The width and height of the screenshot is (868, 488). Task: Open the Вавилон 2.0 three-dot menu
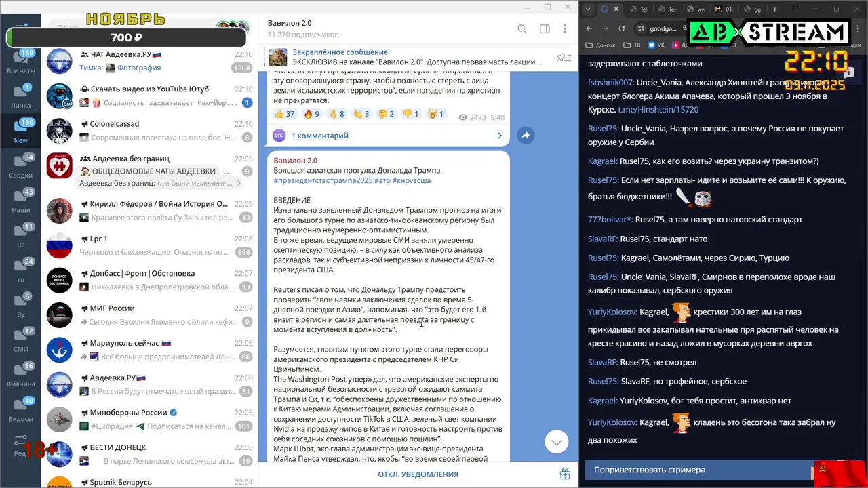564,29
